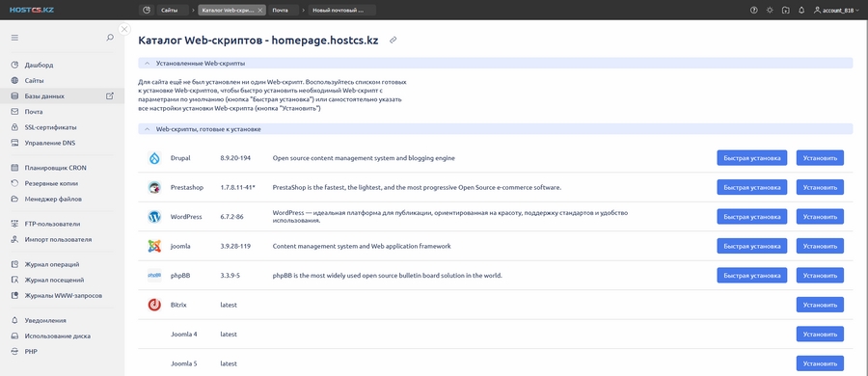Click the phpBB logo icon
The image size is (868, 376).
coord(154,275)
